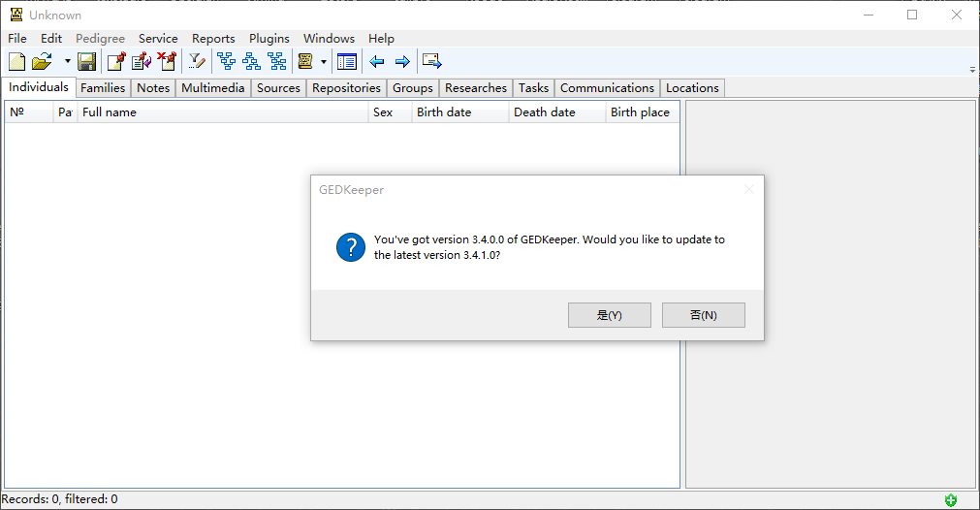Create a new file with the blank page icon
Viewport: 980px width, 510px height.
pos(16,61)
